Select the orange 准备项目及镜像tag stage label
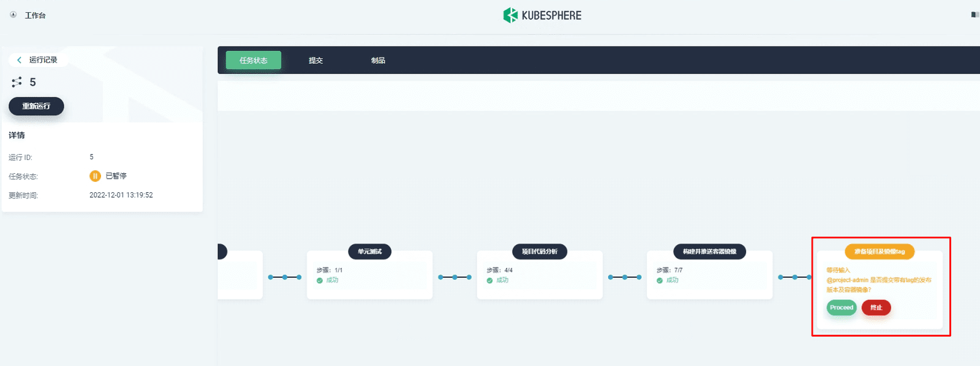 tap(880, 252)
